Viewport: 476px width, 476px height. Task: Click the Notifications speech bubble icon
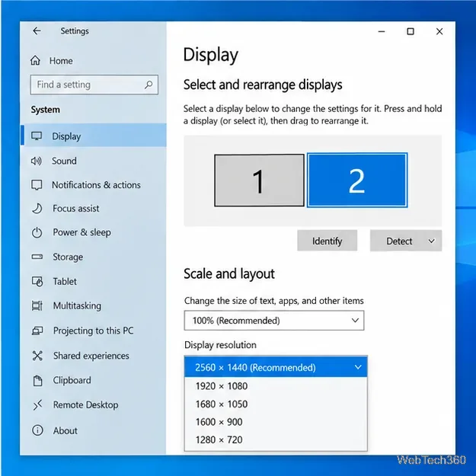[37, 185]
